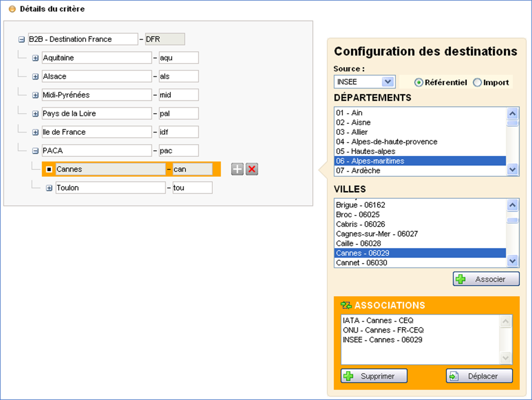Click the red X delete icon beside Cannes
Image resolution: width=532 pixels, height=400 pixels.
tap(252, 169)
